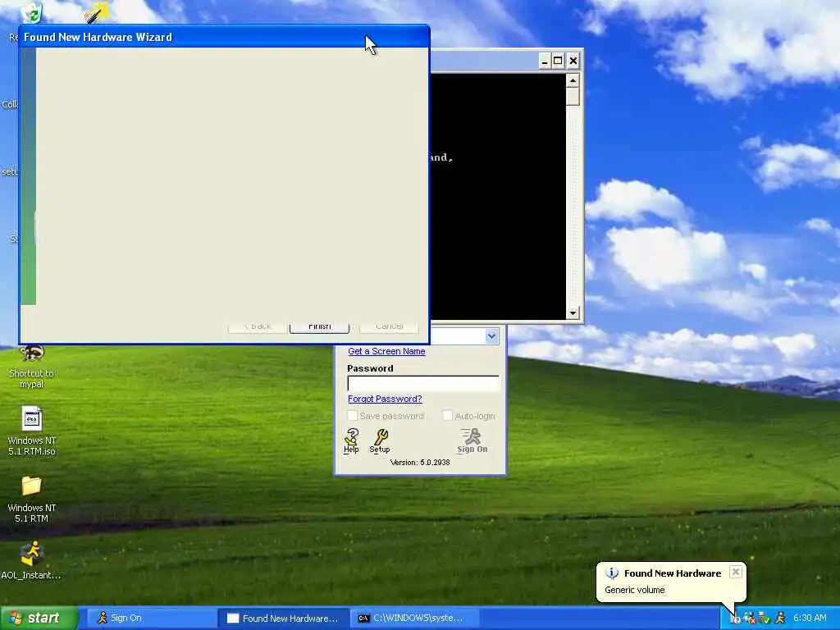Click the Help icon in AIM Sign On
Image resolution: width=840 pixels, height=630 pixels.
click(351, 441)
